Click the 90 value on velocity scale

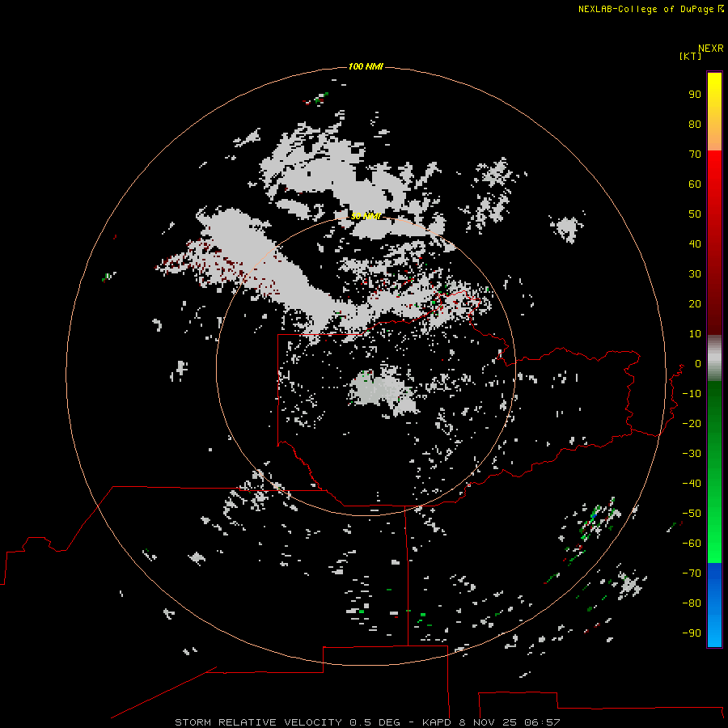[695, 95]
